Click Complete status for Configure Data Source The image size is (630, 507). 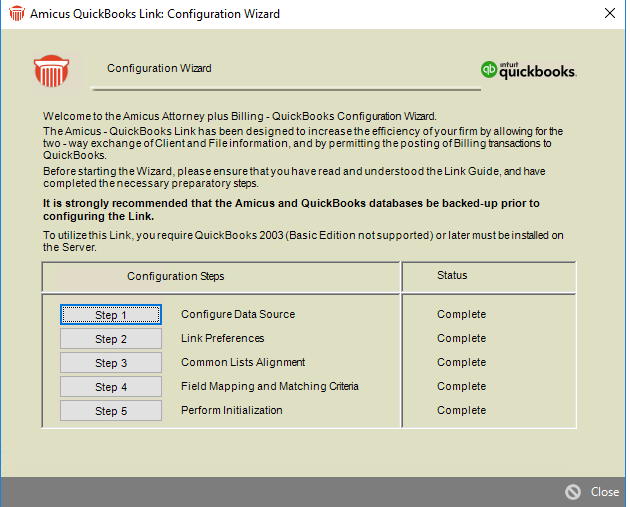tap(462, 314)
